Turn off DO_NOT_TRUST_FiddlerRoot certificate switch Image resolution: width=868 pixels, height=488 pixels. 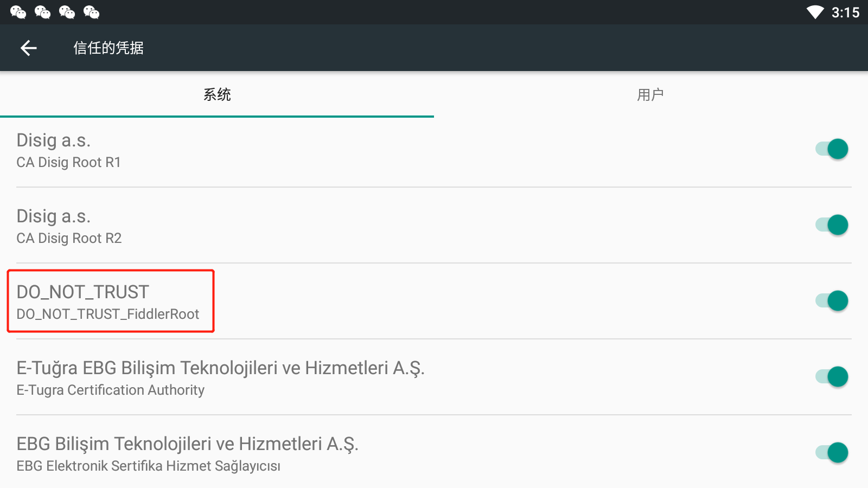832,301
